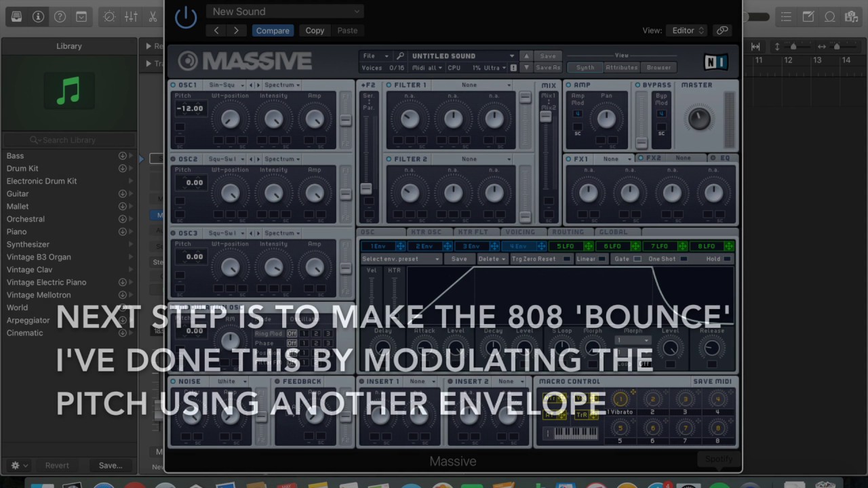Select previous preset up arrow in Massive
This screenshot has width=868, height=488.
(x=526, y=56)
